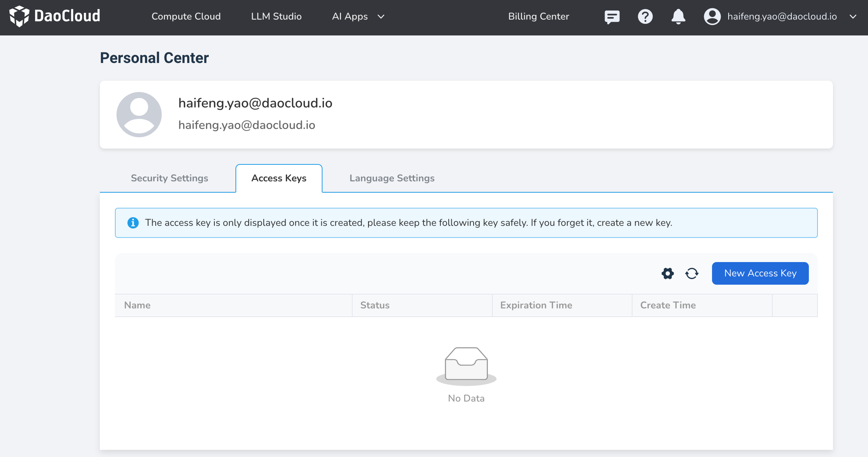Viewport: 868px width, 457px height.
Task: Click the user avatar icon in header
Action: 712,17
